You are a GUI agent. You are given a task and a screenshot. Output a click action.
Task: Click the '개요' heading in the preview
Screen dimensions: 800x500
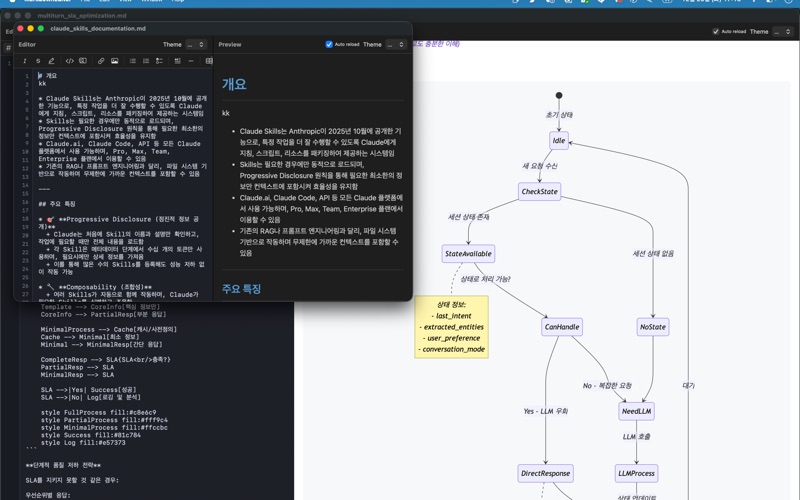pos(234,84)
